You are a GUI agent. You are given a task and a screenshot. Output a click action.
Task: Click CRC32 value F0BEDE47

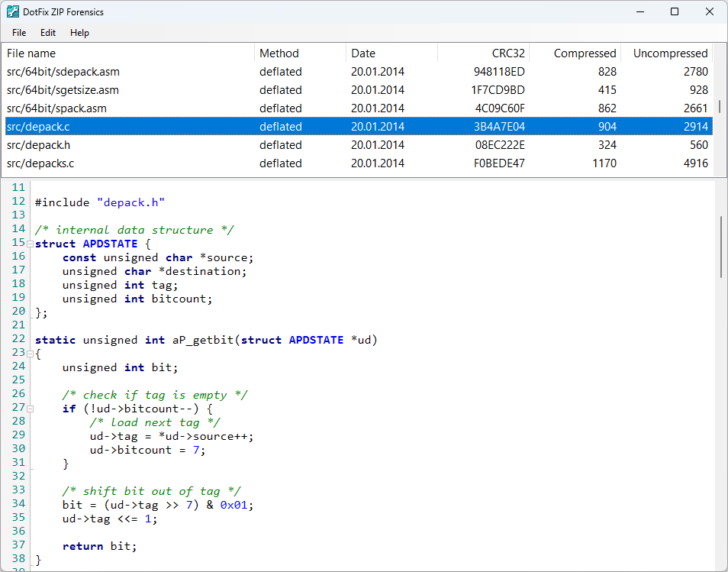(499, 163)
